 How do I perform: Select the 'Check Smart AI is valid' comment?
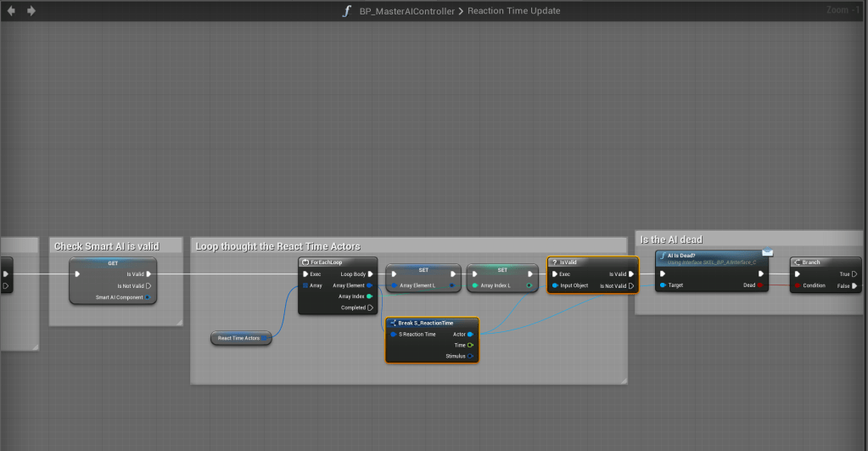pyautogui.click(x=106, y=246)
